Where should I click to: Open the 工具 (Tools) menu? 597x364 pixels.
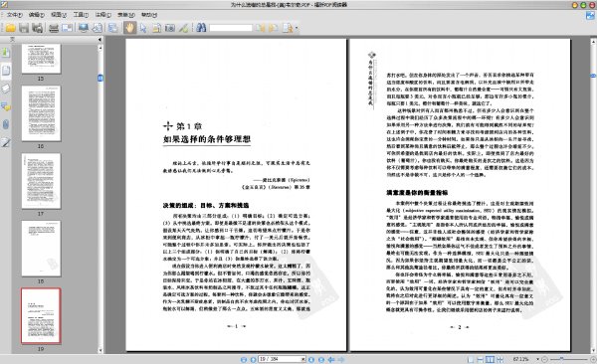point(81,15)
